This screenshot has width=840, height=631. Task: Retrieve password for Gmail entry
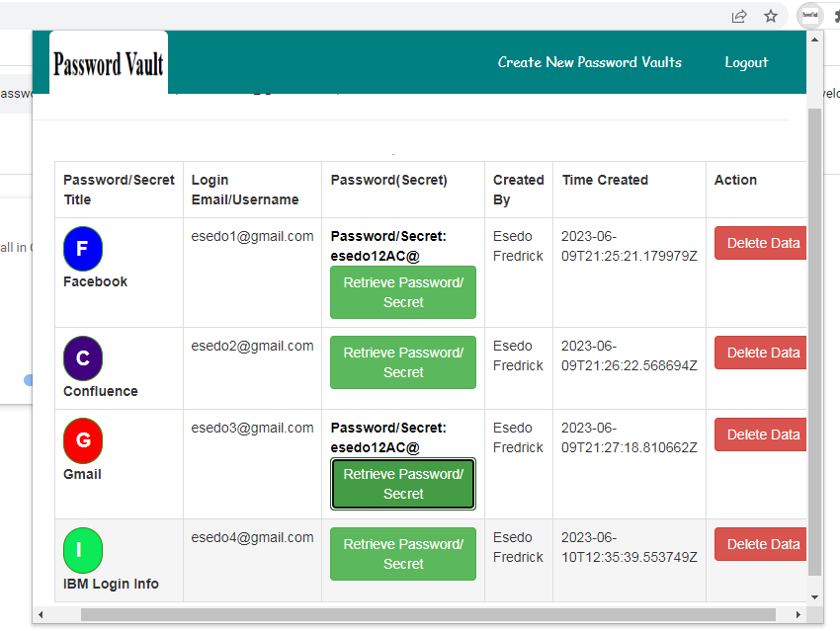tap(403, 484)
